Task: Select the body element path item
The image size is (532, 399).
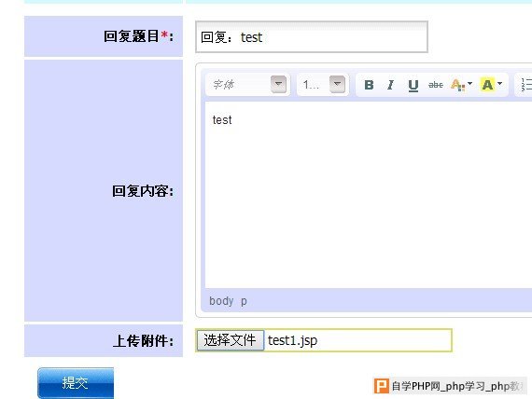Action: point(221,301)
